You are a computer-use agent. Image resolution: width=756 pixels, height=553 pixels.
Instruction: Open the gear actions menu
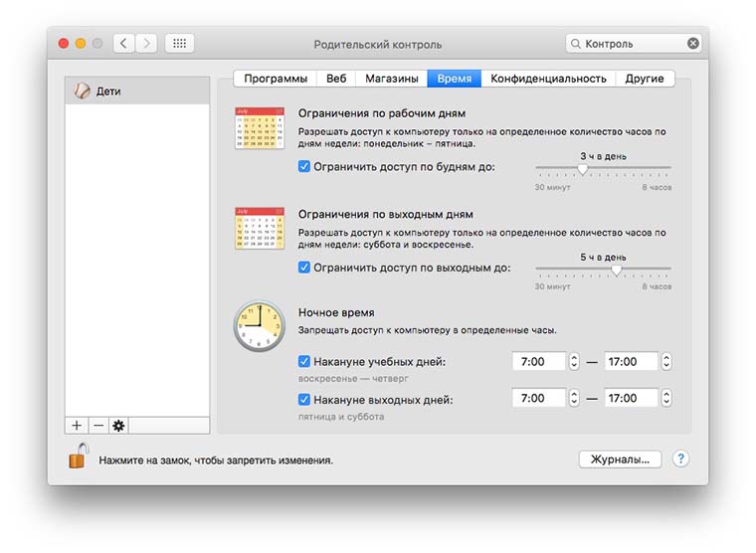tap(118, 426)
